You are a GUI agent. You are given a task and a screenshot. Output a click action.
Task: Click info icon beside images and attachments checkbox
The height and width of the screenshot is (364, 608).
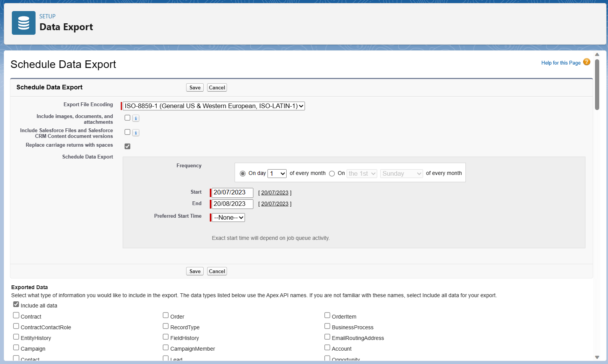(136, 118)
